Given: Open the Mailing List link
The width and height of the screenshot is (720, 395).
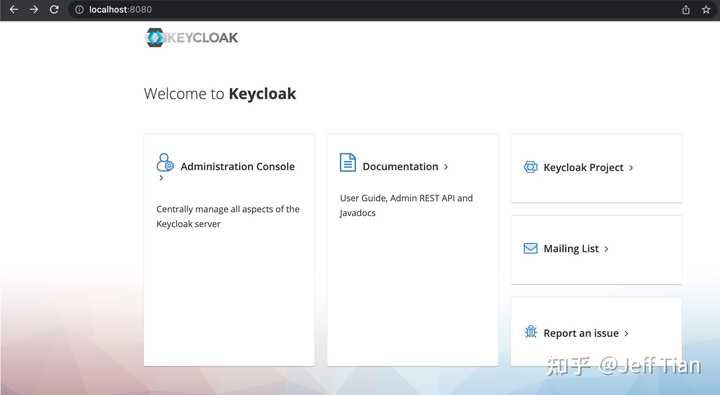Looking at the screenshot, I should 571,248.
